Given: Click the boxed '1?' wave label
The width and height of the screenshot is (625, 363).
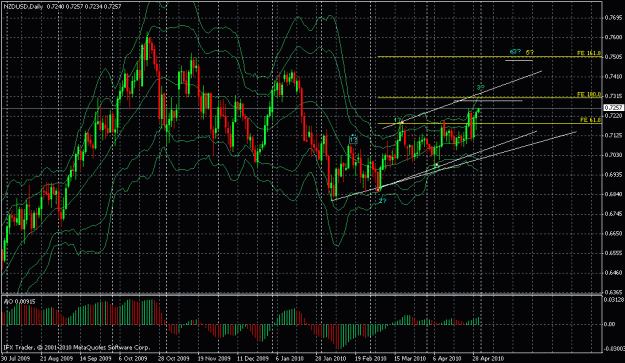Looking at the screenshot, I should [x=353, y=139].
